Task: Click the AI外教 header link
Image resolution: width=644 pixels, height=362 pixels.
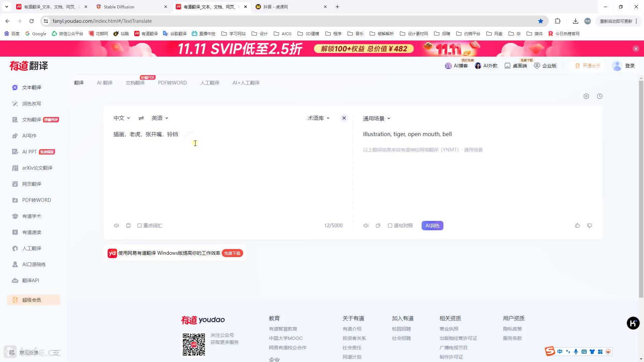Action: click(486, 66)
